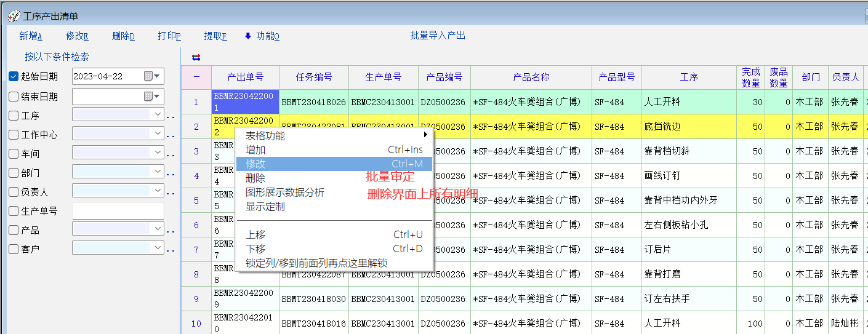The height and width of the screenshot is (334, 868).
Task: Tick the 生产单号 filter checkbox
Action: [x=14, y=211]
